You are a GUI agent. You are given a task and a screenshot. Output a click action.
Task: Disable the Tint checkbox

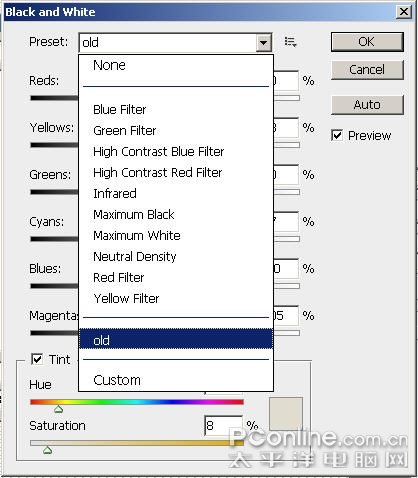pyautogui.click(x=37, y=359)
